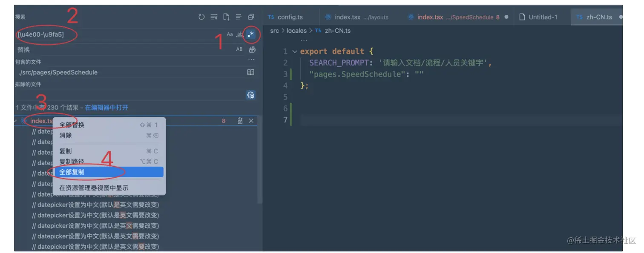Click line number 7 in gutter
The height and width of the screenshot is (253, 644).
(285, 120)
